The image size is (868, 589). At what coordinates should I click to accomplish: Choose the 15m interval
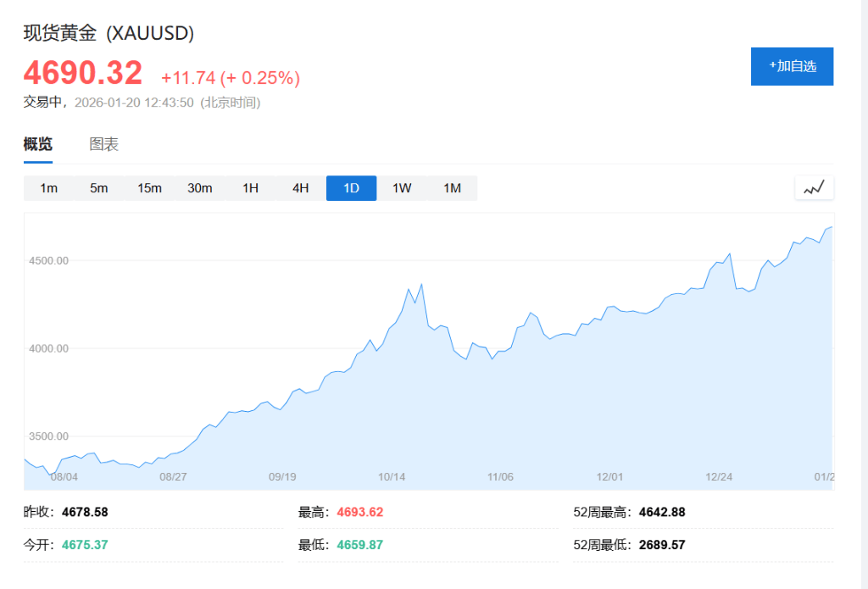(x=149, y=188)
